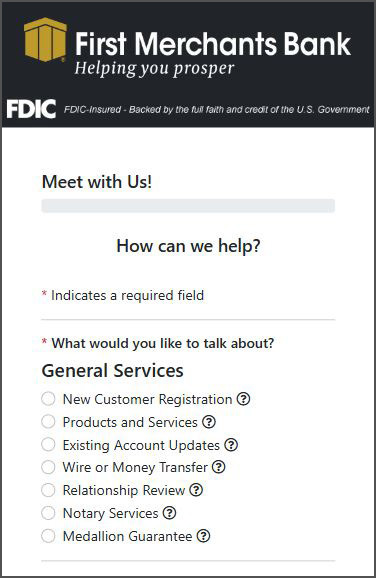Click the First Merchants Bank gold logo
The image size is (376, 578).
coord(45,39)
